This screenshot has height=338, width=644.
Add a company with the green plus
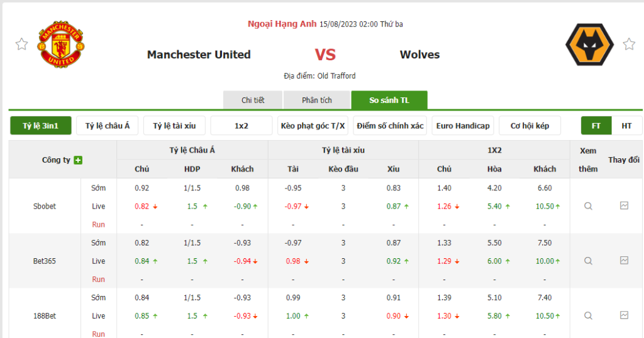coord(78,160)
